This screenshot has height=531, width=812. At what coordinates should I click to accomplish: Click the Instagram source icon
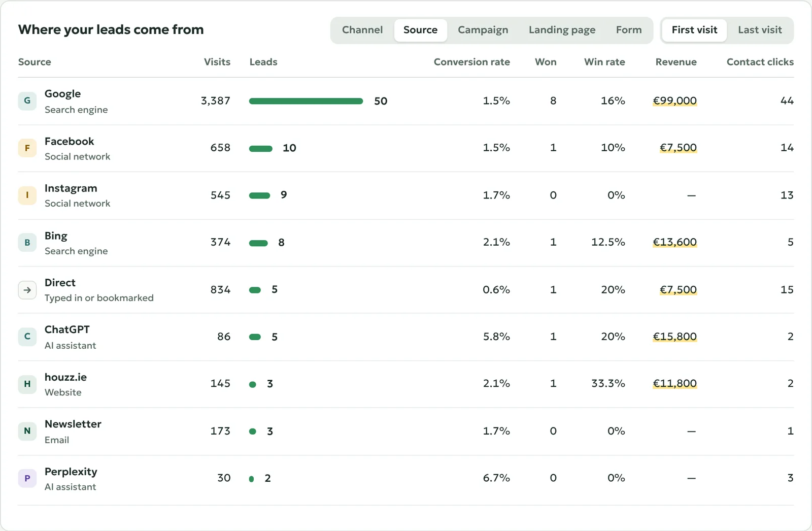tap(27, 195)
